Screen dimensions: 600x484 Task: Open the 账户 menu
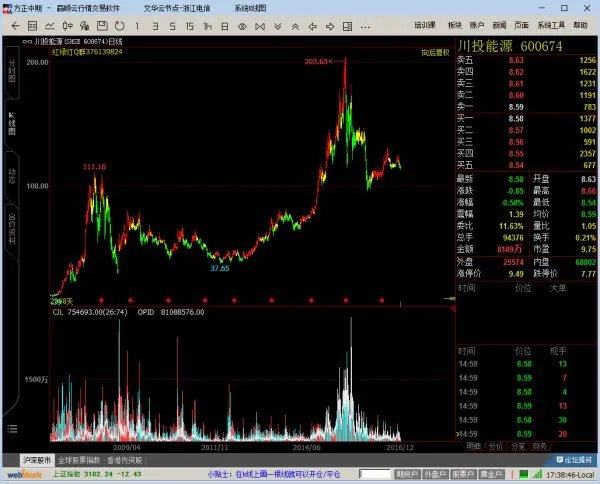(477, 25)
